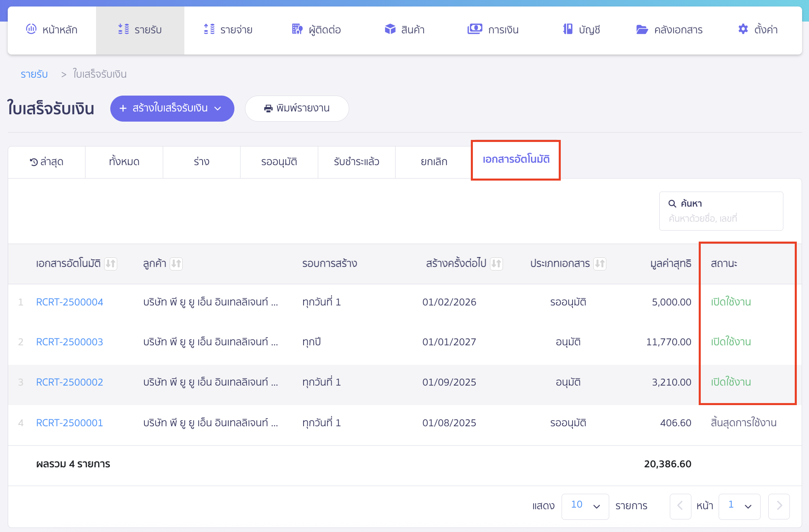The width and height of the screenshot is (809, 532).
Task: Switch to the รับชำระแล้ว tab
Action: point(356,161)
